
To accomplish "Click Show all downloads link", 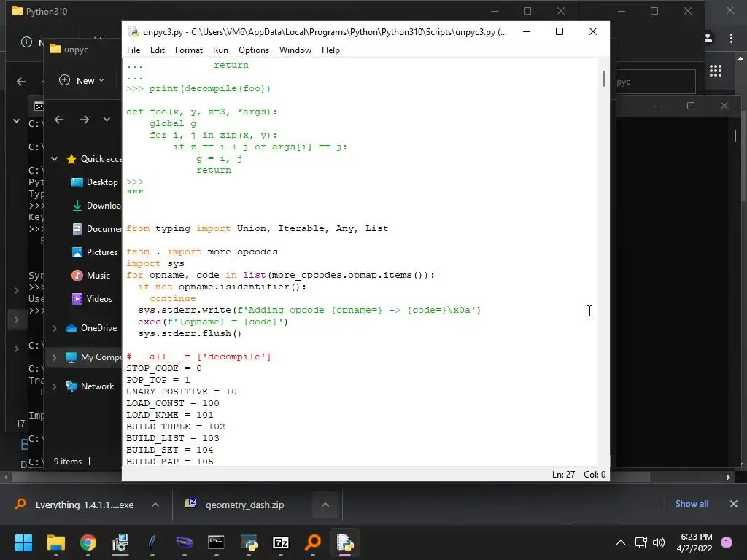I will (x=692, y=504).
